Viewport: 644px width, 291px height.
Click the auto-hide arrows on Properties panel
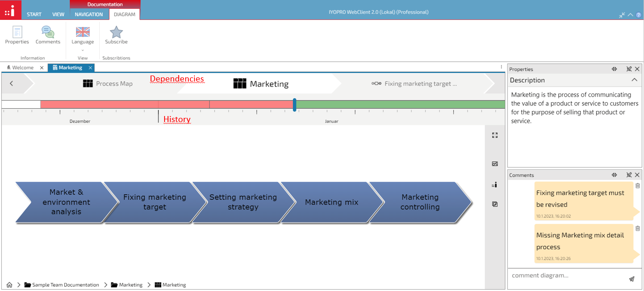coord(614,69)
